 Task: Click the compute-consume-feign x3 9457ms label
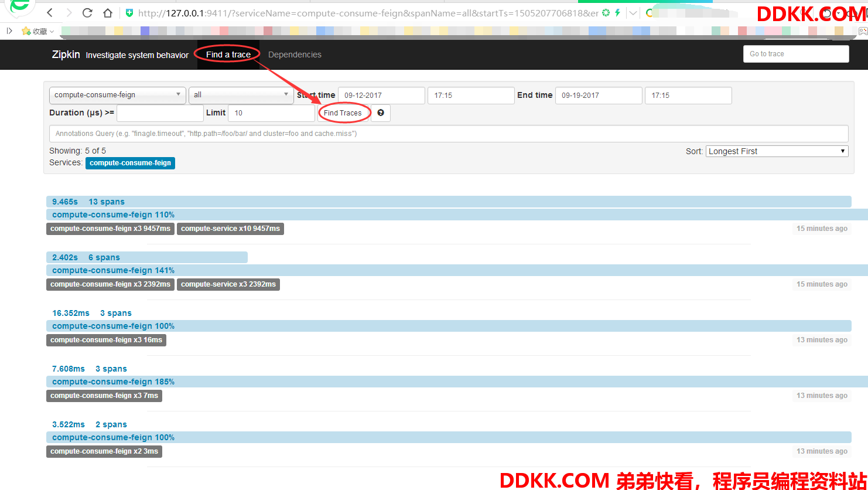pos(110,229)
